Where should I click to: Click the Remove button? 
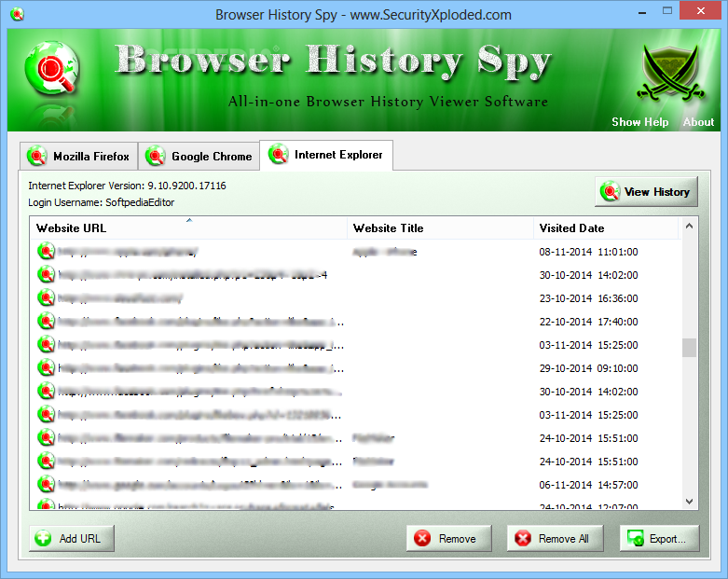449,539
